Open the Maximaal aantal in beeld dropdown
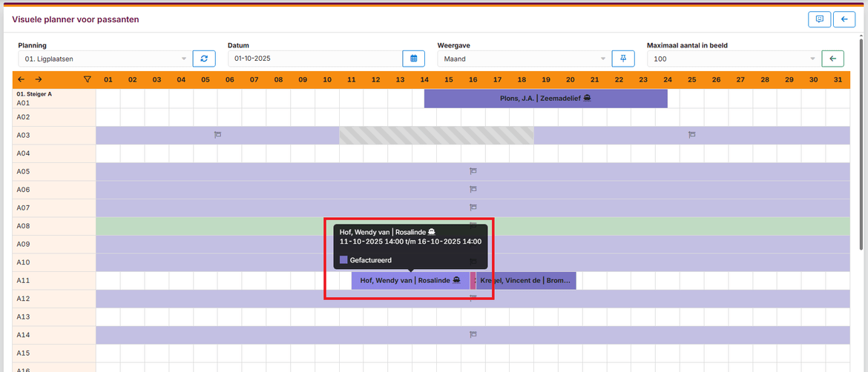The image size is (868, 372). tap(733, 59)
